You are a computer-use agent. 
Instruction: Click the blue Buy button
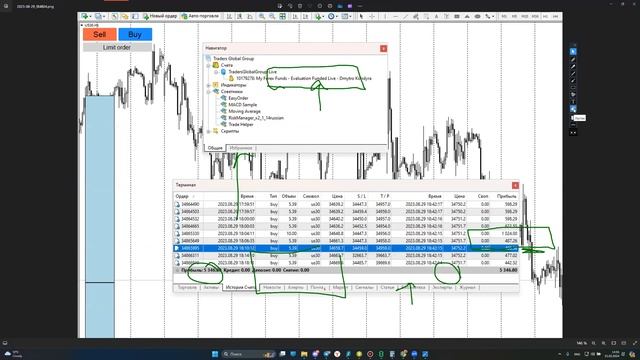click(x=135, y=34)
